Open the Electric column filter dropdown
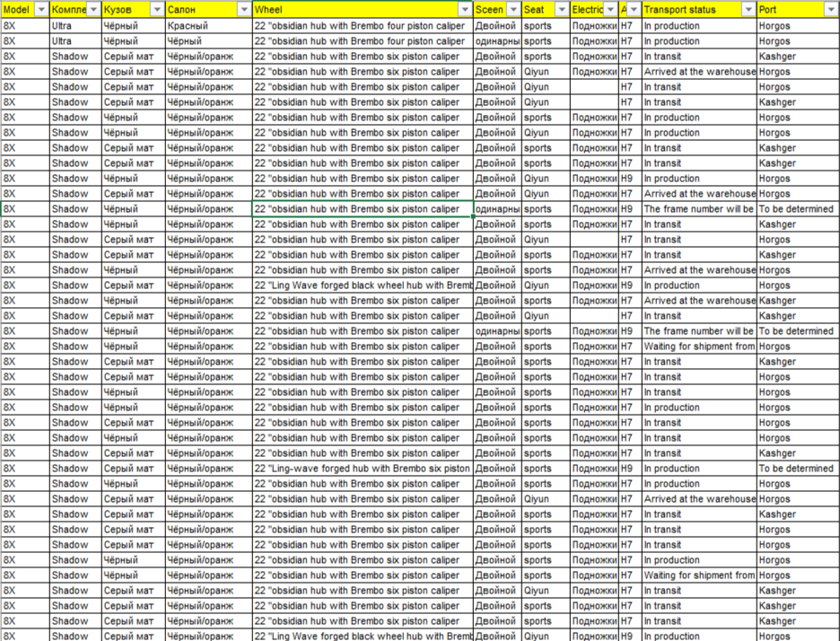 point(611,10)
